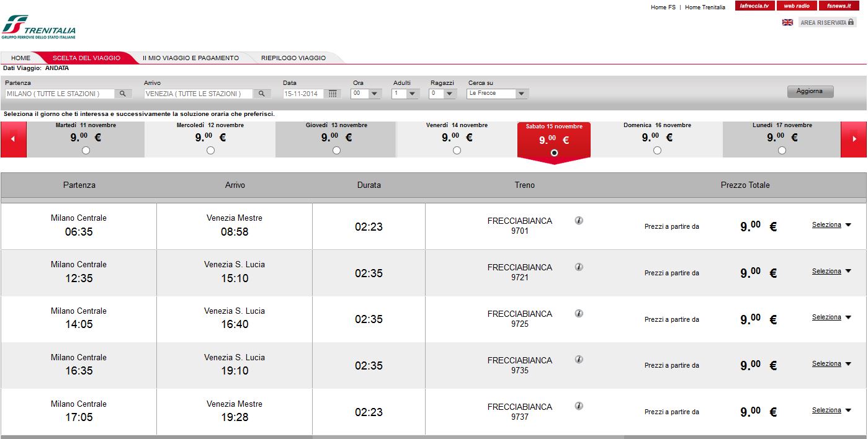Image resolution: width=868 pixels, height=439 pixels.
Task: Click the Partenza station input field
Action: click(x=60, y=94)
